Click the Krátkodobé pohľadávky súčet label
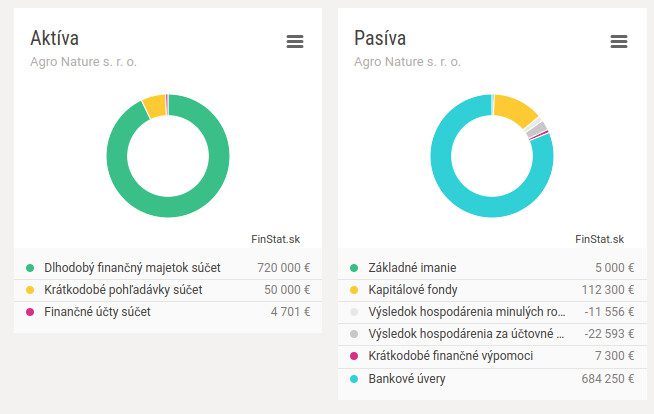This screenshot has height=414, width=654. 123,290
